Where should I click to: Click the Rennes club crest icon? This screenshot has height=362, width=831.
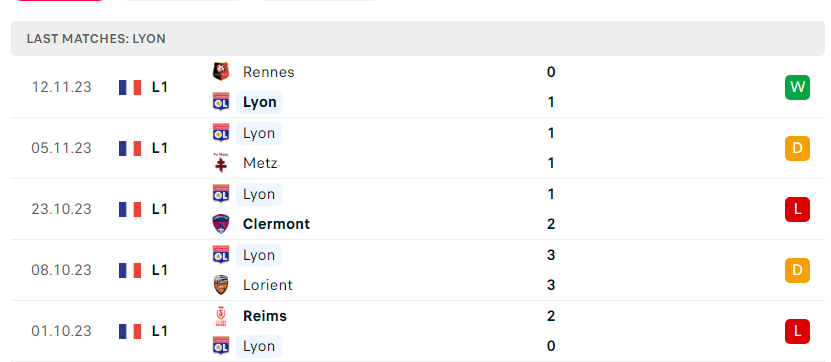click(x=221, y=72)
